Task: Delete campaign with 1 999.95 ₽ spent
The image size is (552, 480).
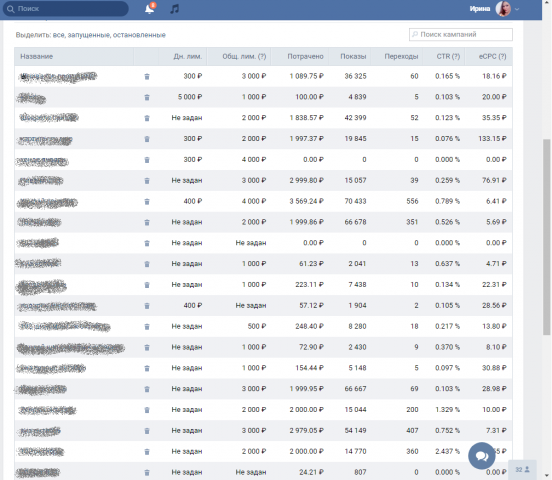Action: click(147, 389)
